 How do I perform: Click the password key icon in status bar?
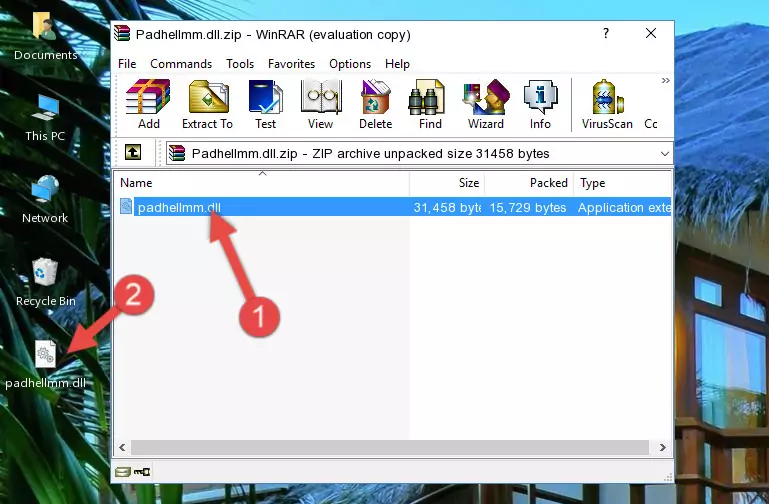(x=142, y=472)
